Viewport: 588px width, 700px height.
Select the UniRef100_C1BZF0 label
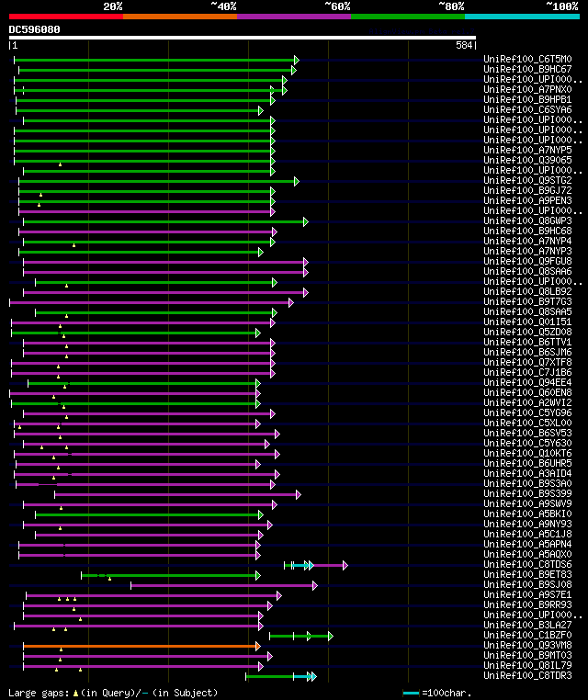(527, 635)
